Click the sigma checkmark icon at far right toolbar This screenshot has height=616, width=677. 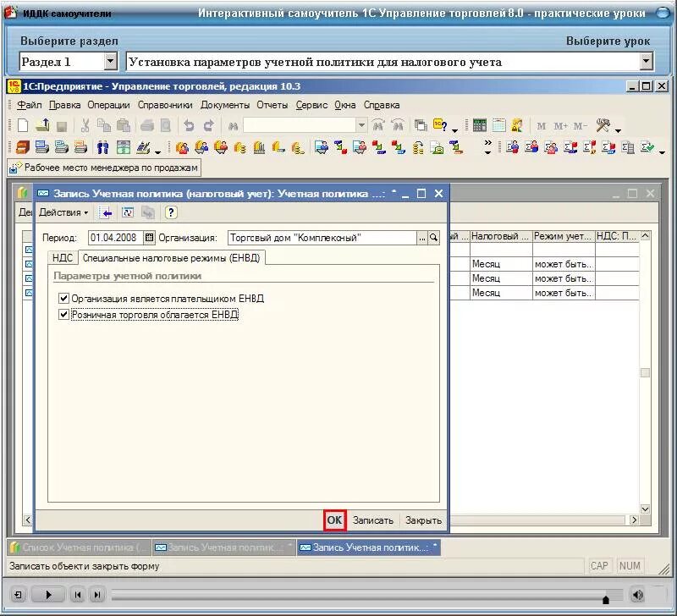pyautogui.click(x=647, y=147)
